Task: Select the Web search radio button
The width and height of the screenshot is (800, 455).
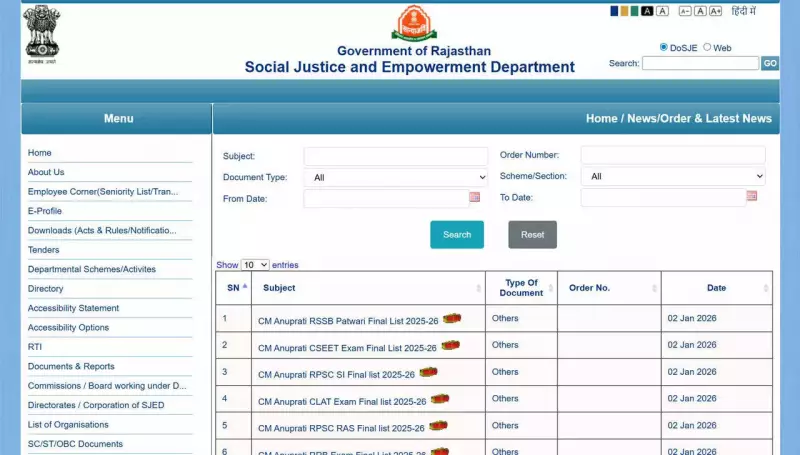Action: (707, 47)
